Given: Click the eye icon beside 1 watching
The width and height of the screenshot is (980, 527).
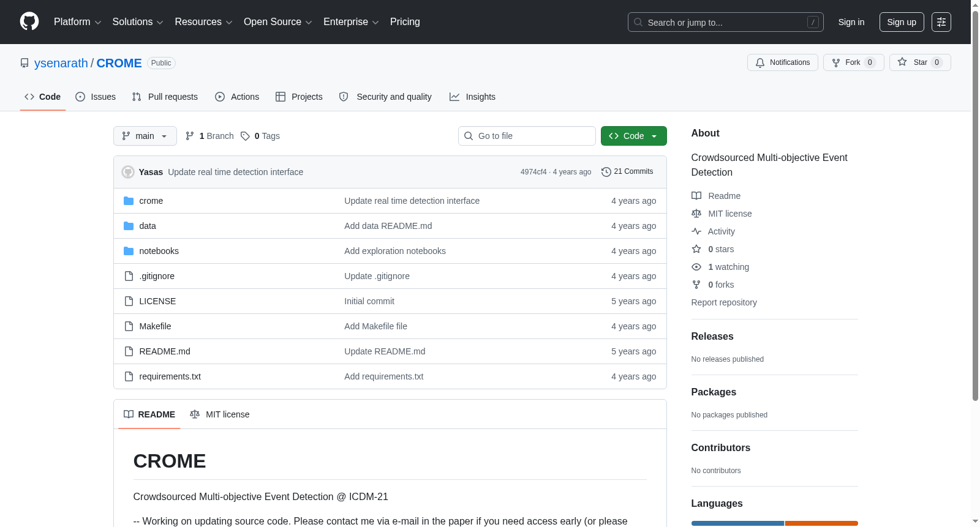Looking at the screenshot, I should click(x=696, y=267).
